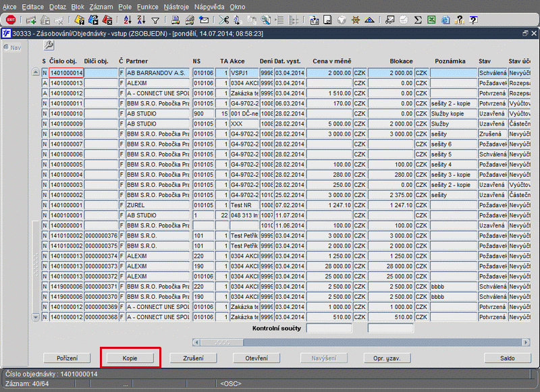The width and height of the screenshot is (540, 392).
Task: Click the price cell 28 000.00 in Cena v měně
Action: tap(329, 266)
